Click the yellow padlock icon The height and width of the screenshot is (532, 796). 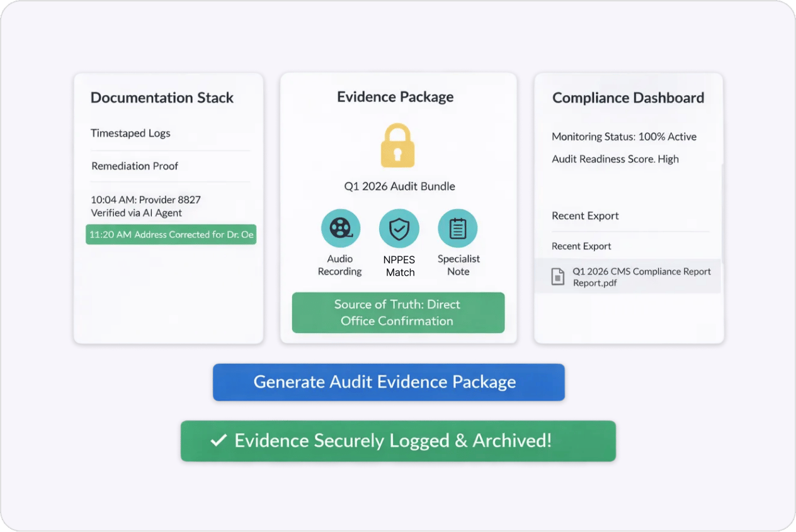397,145
